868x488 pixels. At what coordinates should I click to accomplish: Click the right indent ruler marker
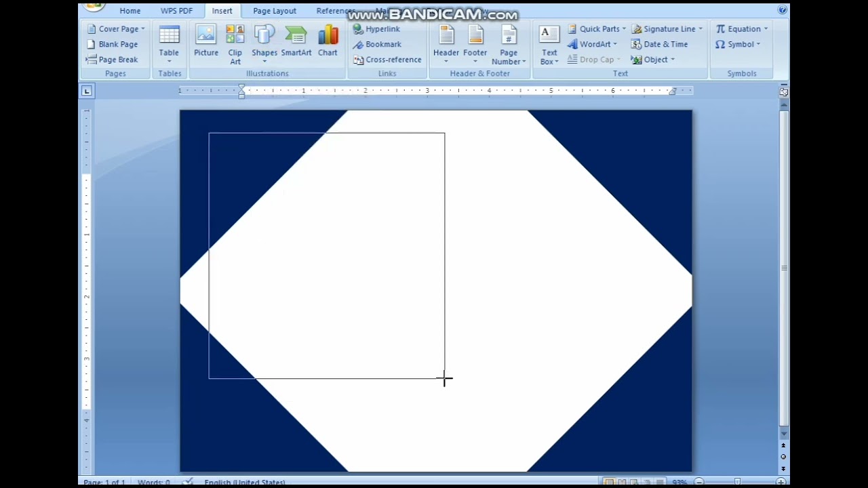tap(672, 91)
